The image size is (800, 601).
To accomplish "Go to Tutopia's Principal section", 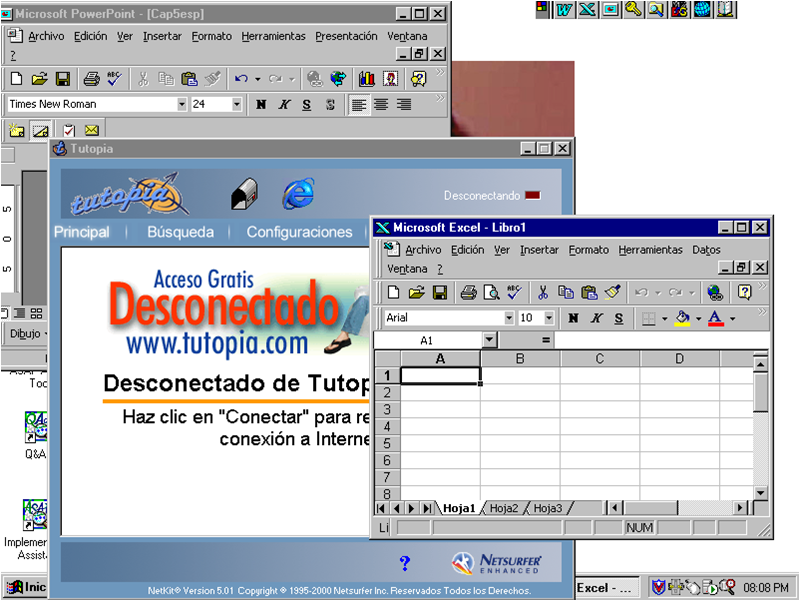I will (82, 232).
